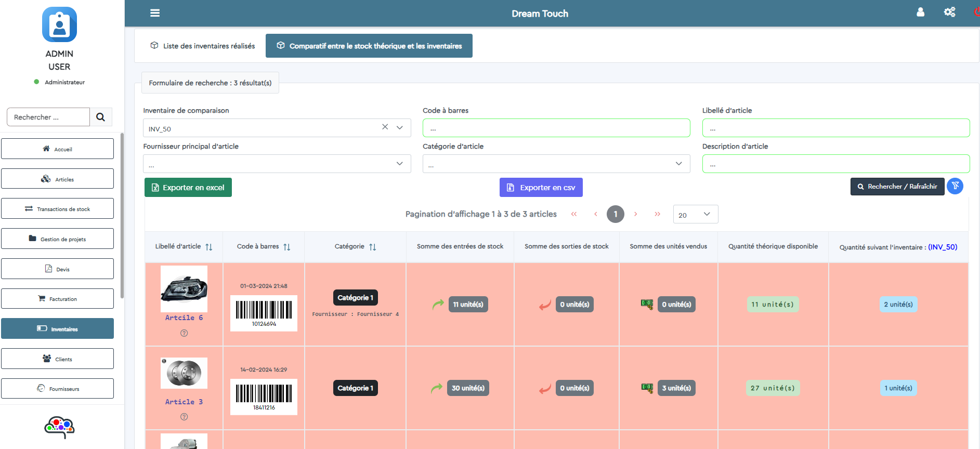The image size is (980, 449).
Task: Open Facturation in sidebar
Action: (x=57, y=299)
